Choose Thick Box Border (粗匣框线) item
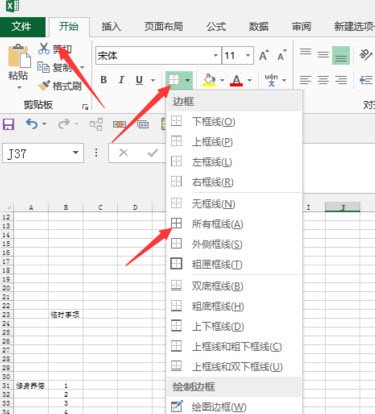 pos(234,264)
